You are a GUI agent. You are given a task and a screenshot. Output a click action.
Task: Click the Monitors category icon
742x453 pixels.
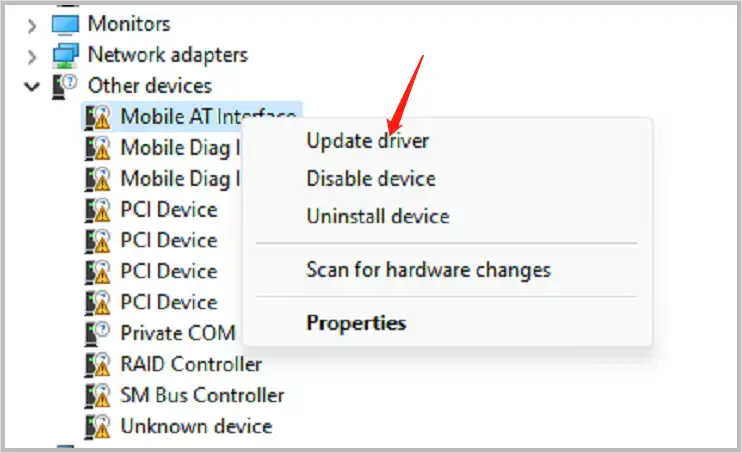coord(68,23)
